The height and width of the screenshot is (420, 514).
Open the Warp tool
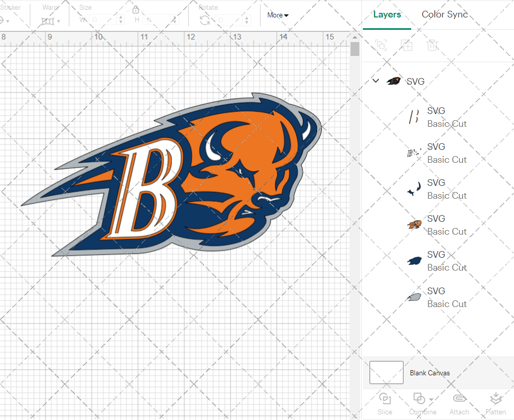pyautogui.click(x=49, y=21)
